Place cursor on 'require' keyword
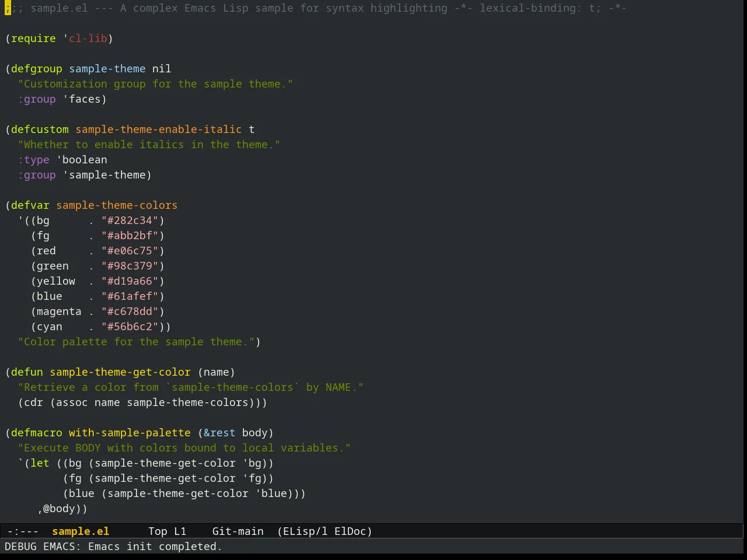The height and width of the screenshot is (560, 747). 34,38
